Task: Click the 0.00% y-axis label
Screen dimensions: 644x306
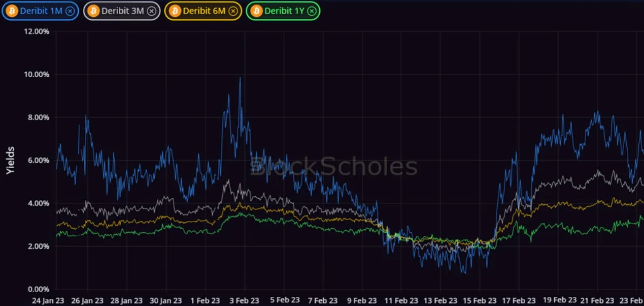Action: pos(39,289)
